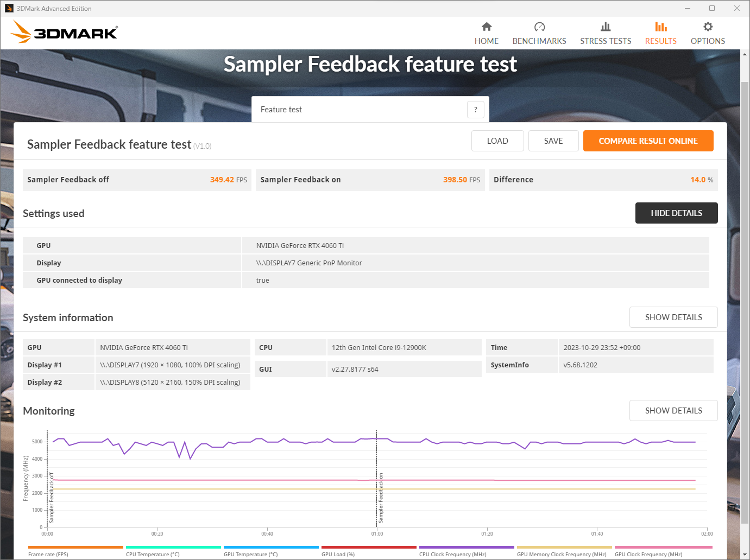The image size is (750, 560).
Task: Open the STRESS TESTS chart icon
Action: pyautogui.click(x=606, y=27)
